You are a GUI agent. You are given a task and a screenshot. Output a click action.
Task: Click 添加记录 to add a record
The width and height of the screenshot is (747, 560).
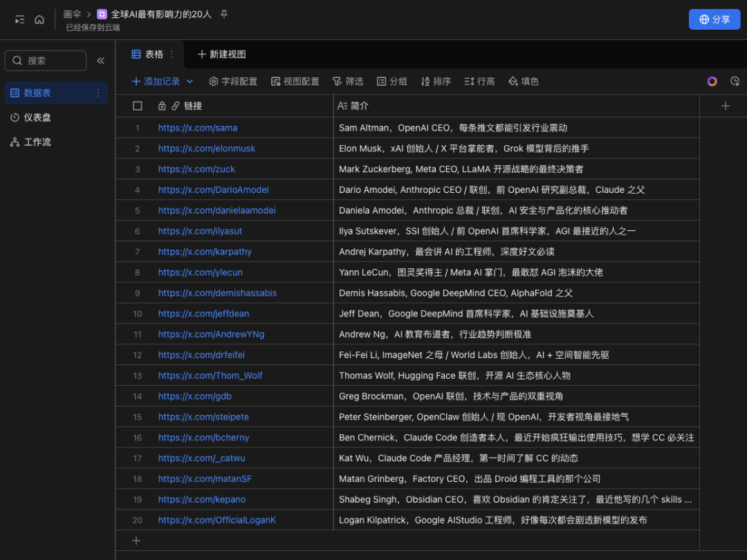pyautogui.click(x=156, y=82)
